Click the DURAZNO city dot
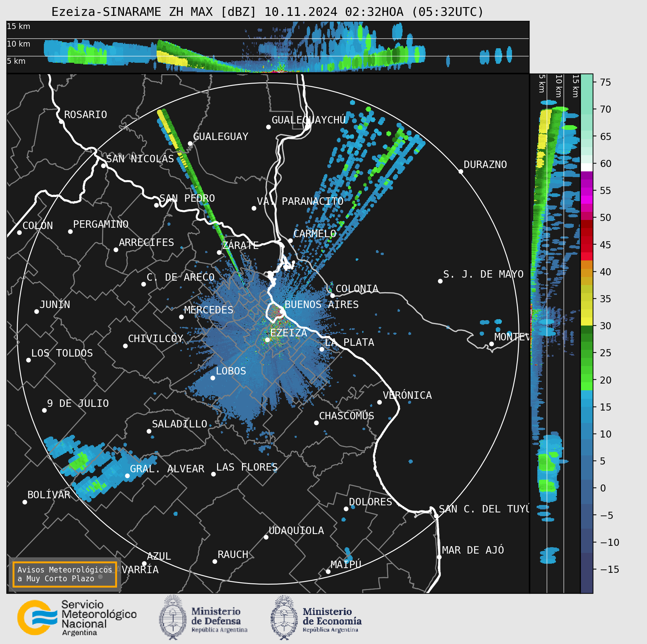This screenshot has width=647, height=644. pyautogui.click(x=461, y=171)
